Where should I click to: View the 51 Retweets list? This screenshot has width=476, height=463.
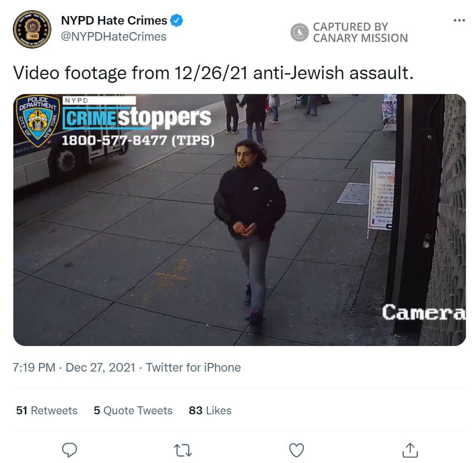point(47,410)
